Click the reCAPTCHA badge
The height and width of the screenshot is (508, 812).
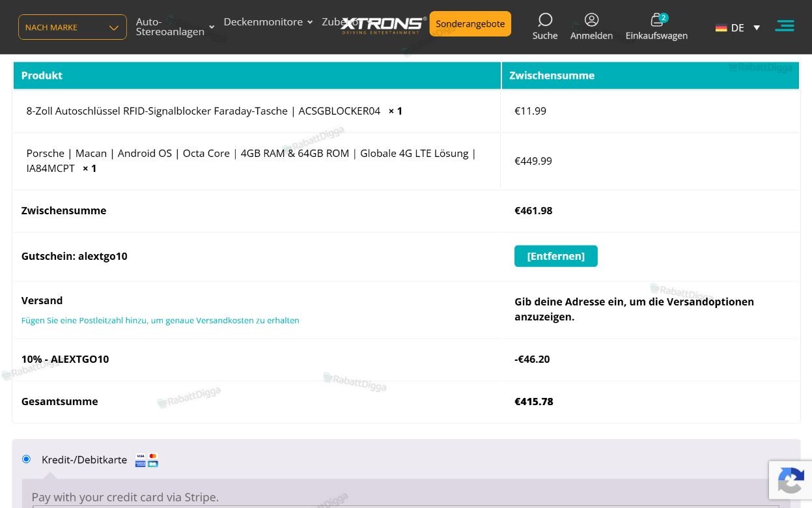pos(791,481)
